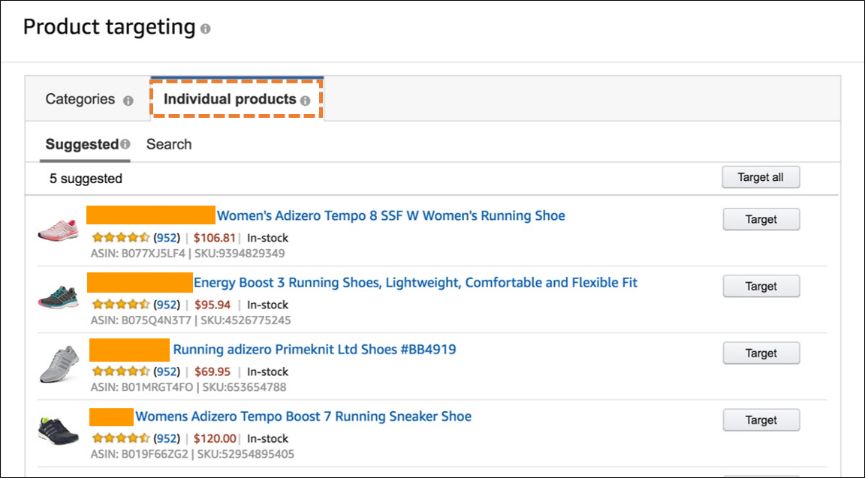This screenshot has width=865, height=478.
Task: Switch to the Categories tab
Action: (x=80, y=100)
